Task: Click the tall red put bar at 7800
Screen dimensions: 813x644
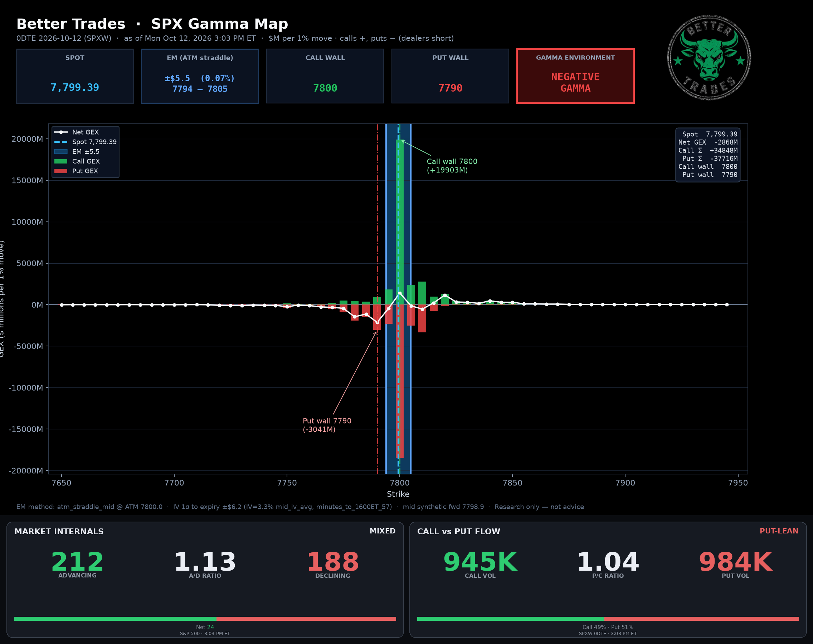Action: pos(400,381)
